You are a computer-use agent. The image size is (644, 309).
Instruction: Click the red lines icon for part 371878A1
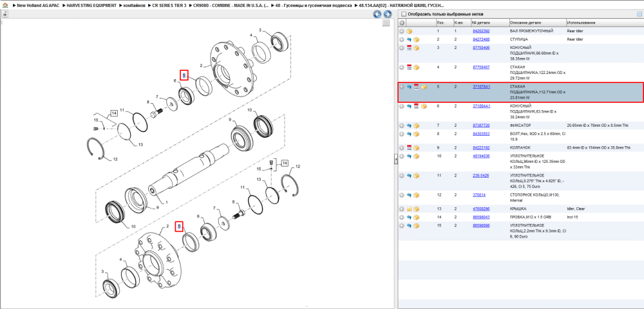coord(417,87)
